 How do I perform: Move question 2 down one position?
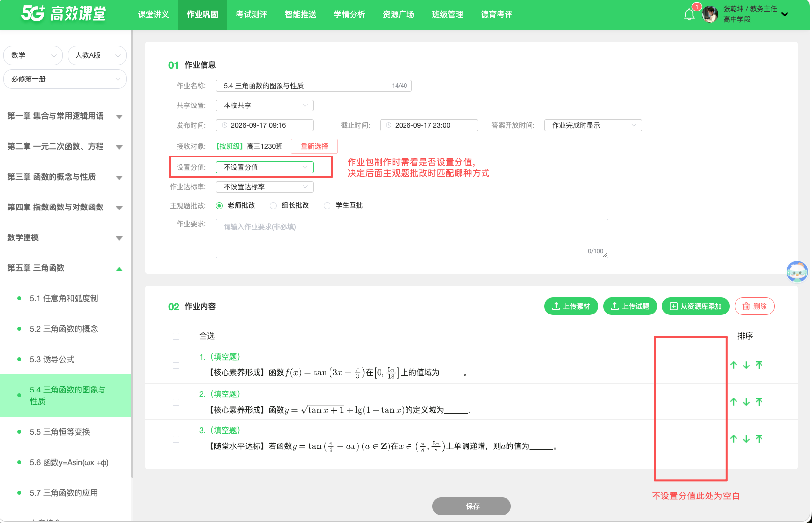746,402
